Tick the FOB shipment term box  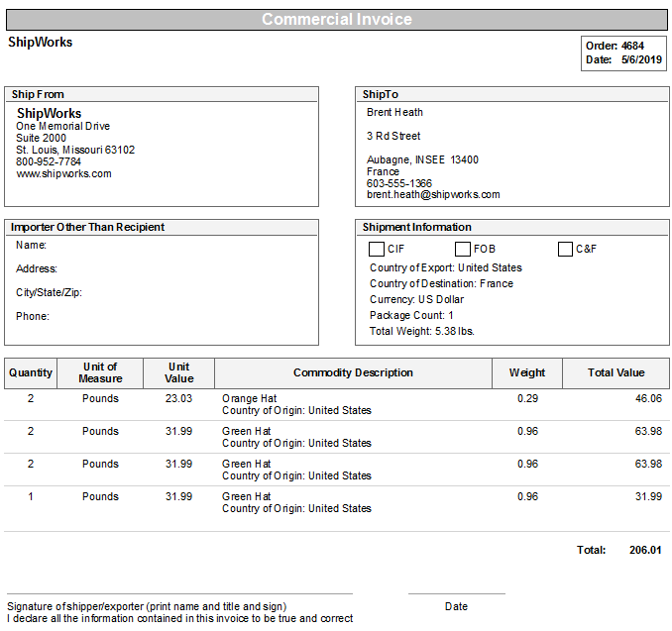click(x=463, y=250)
